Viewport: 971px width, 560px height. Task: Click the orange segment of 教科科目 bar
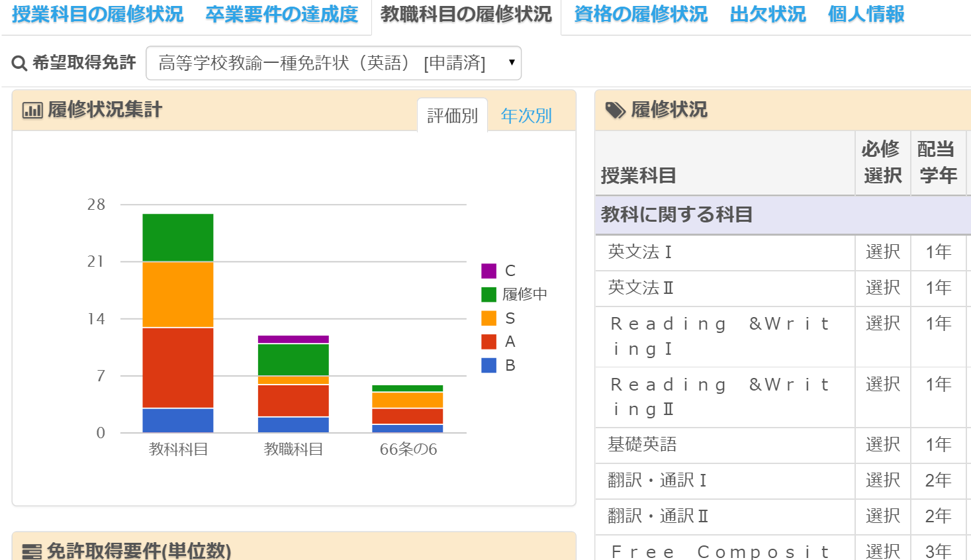pos(178,295)
